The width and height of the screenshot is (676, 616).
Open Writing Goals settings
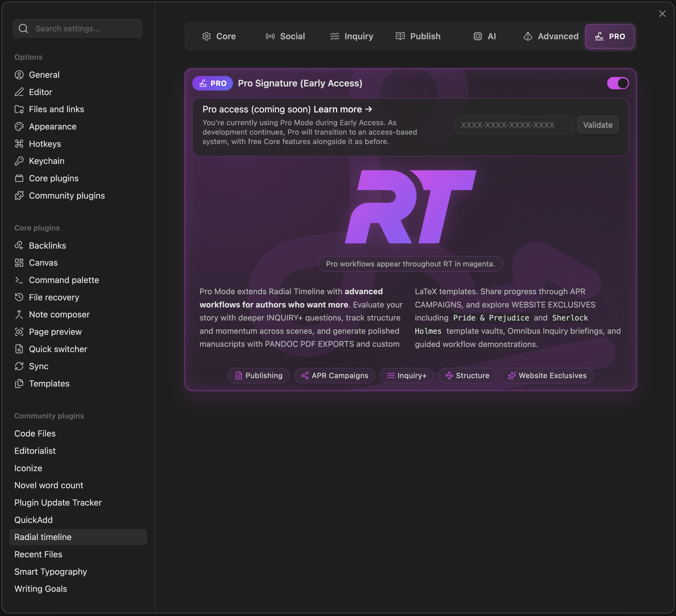tap(78, 589)
